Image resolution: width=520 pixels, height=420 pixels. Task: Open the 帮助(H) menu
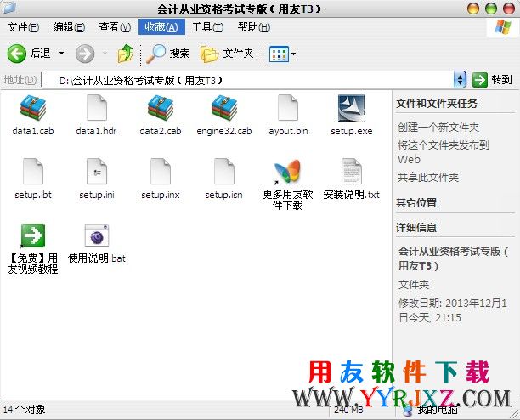254,27
